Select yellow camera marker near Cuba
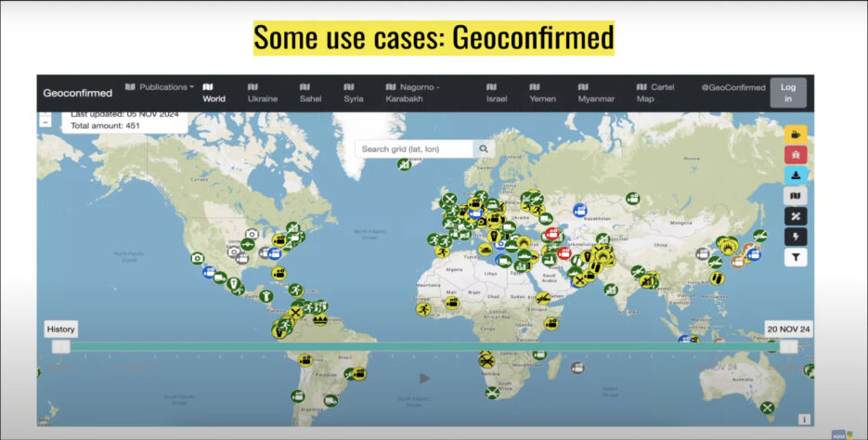Image resolution: width=868 pixels, height=440 pixels. tap(279, 273)
